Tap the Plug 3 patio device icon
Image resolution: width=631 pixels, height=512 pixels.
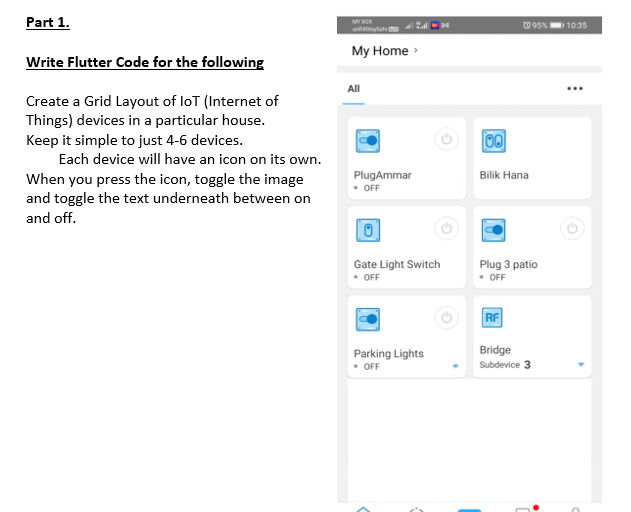(493, 230)
